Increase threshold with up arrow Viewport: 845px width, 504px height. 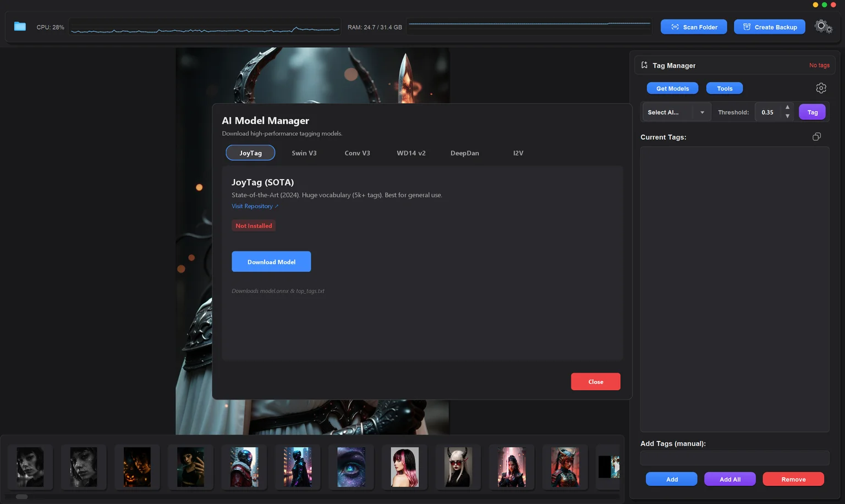pyautogui.click(x=787, y=107)
